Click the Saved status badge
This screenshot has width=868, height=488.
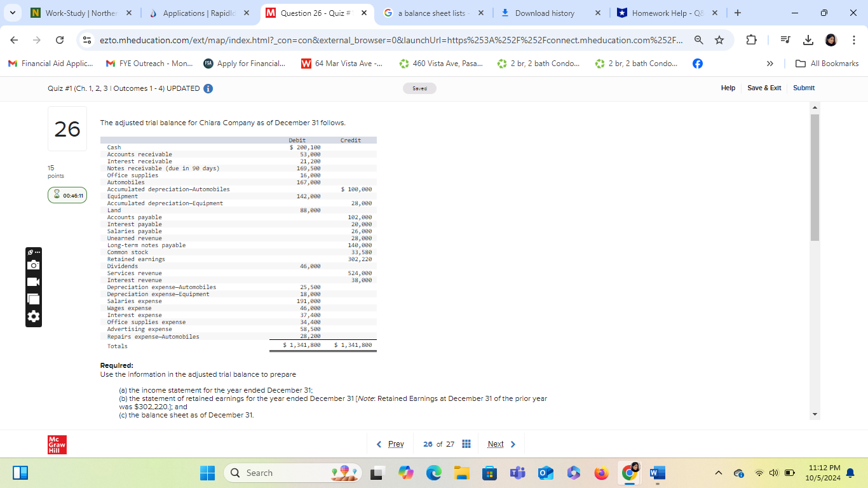(419, 88)
